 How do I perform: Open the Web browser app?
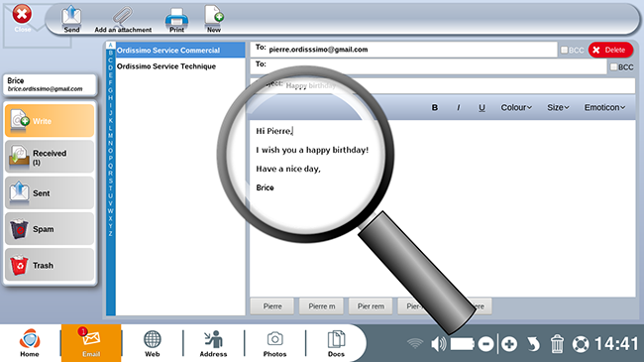(x=152, y=343)
